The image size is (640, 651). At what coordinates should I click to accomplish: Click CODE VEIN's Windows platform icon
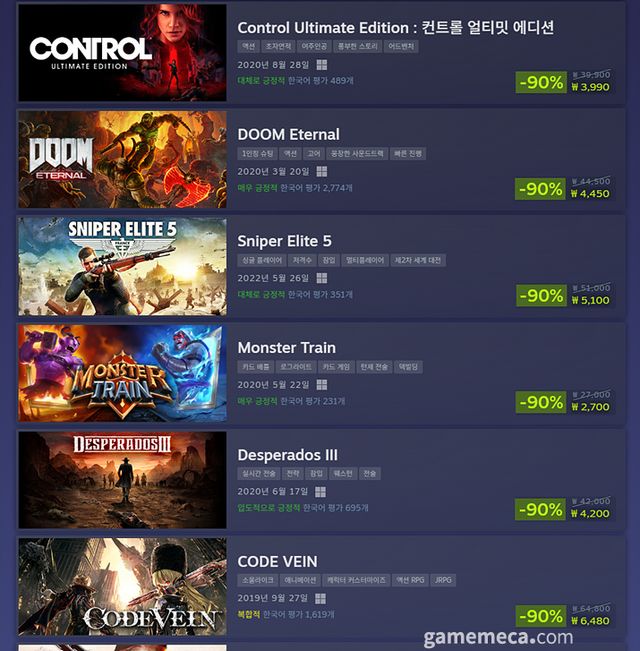[x=320, y=598]
